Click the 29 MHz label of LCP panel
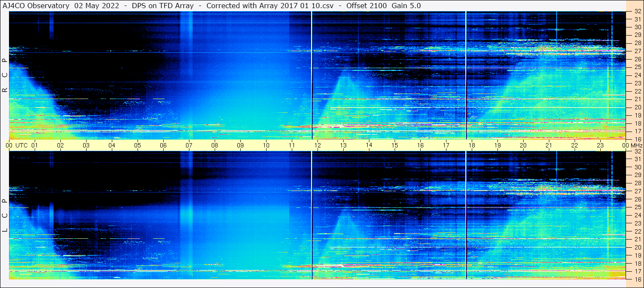Image resolution: width=644 pixels, height=288 pixels. 637,175
